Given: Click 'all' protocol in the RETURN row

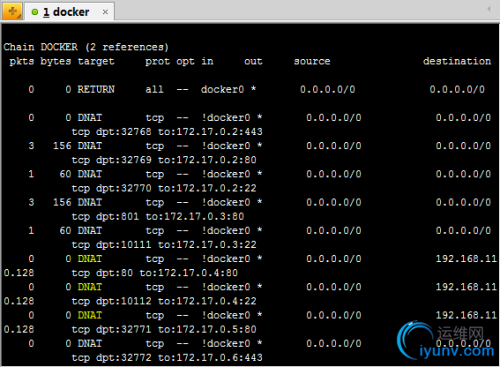Looking at the screenshot, I should pos(154,89).
